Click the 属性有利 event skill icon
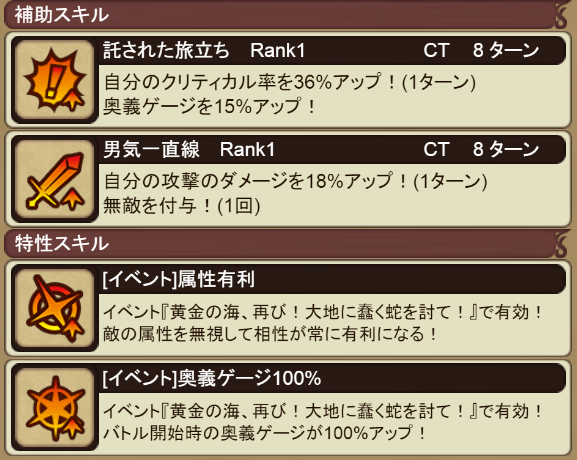The image size is (577, 460). point(54,308)
